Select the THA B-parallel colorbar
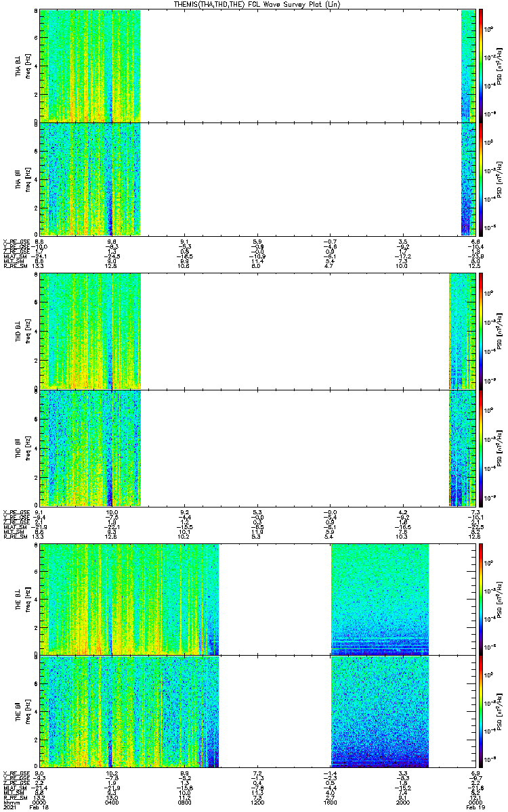This screenshot has height=812, width=508. (481, 179)
